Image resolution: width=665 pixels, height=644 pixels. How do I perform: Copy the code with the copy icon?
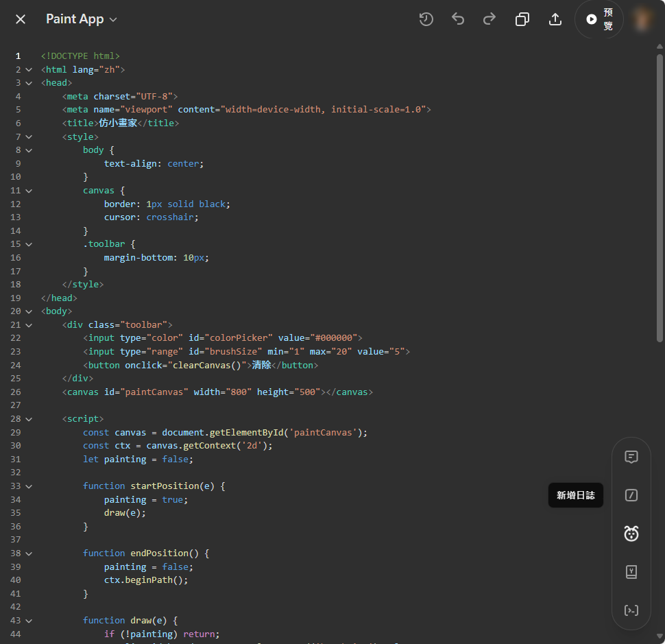522,19
